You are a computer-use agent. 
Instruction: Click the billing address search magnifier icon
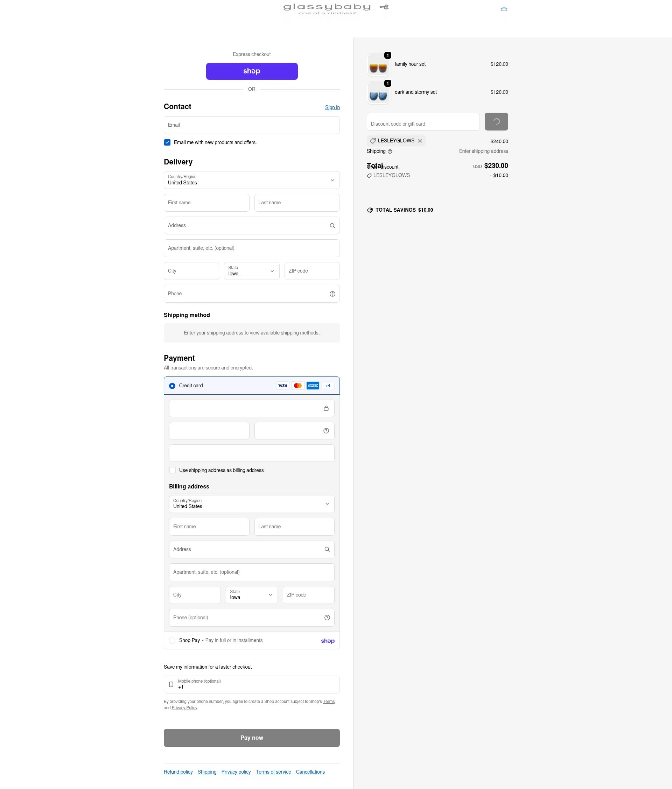click(x=327, y=549)
